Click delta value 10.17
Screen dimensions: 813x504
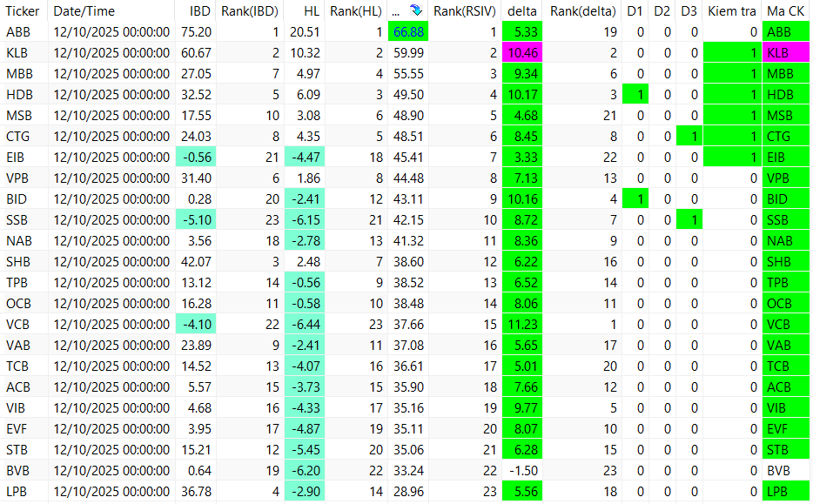pos(522,94)
